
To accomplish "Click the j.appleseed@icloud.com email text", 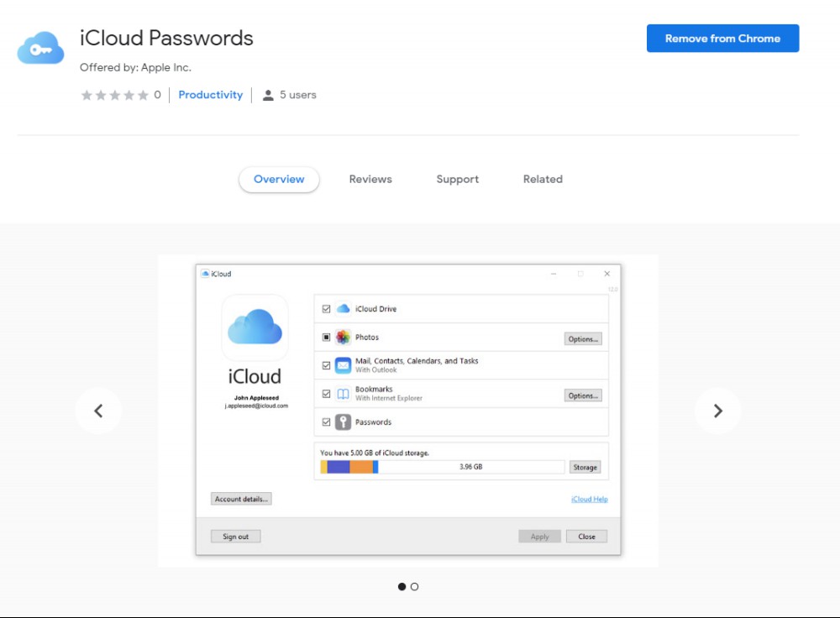I will [x=256, y=406].
